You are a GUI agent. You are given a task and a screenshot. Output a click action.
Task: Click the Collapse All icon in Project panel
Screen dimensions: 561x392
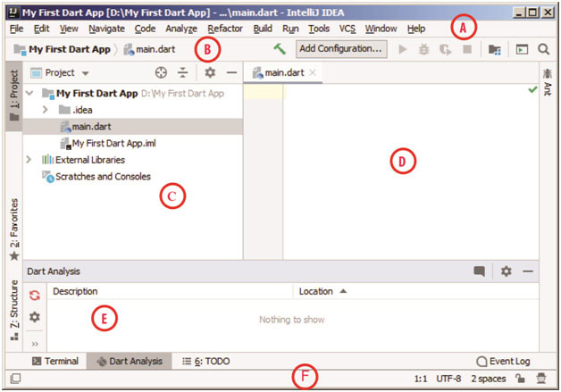pyautogui.click(x=182, y=73)
